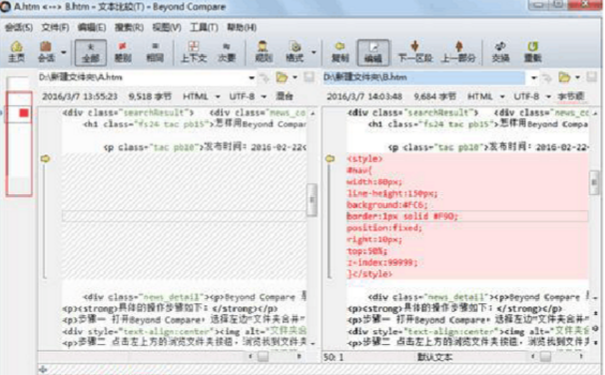Expand the 会话 toolbar dropdown arrow
Screen dimensions: 605x375
pos(64,52)
